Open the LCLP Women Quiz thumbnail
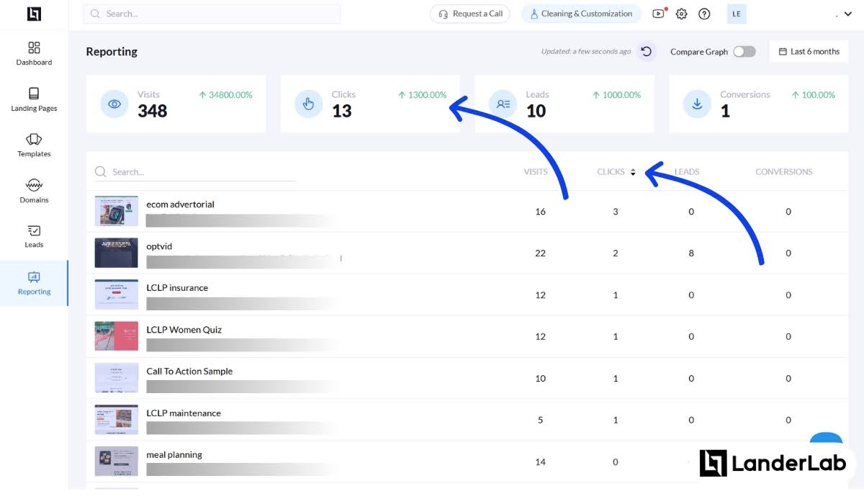 (117, 336)
